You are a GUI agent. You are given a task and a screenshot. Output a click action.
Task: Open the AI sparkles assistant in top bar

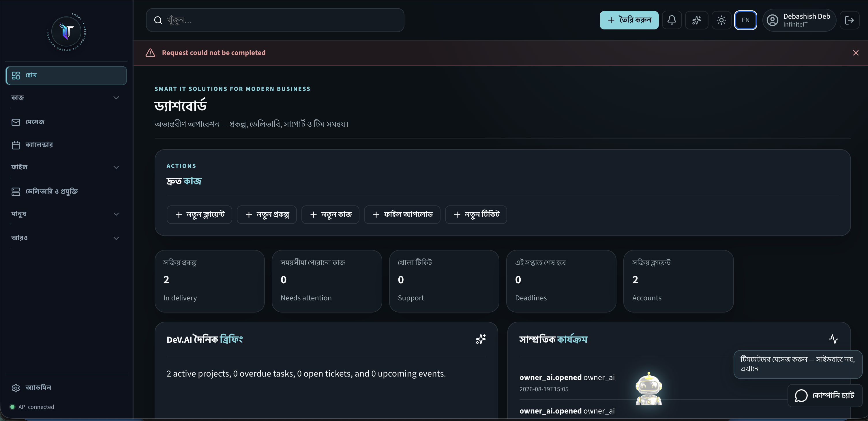[x=696, y=20]
